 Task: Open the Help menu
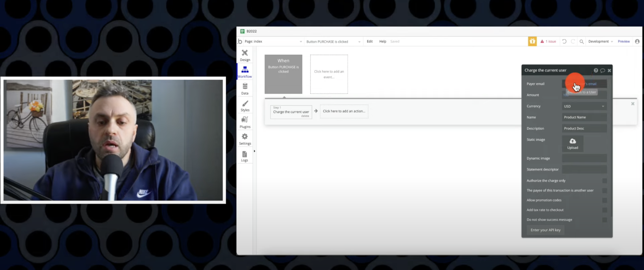(x=383, y=41)
